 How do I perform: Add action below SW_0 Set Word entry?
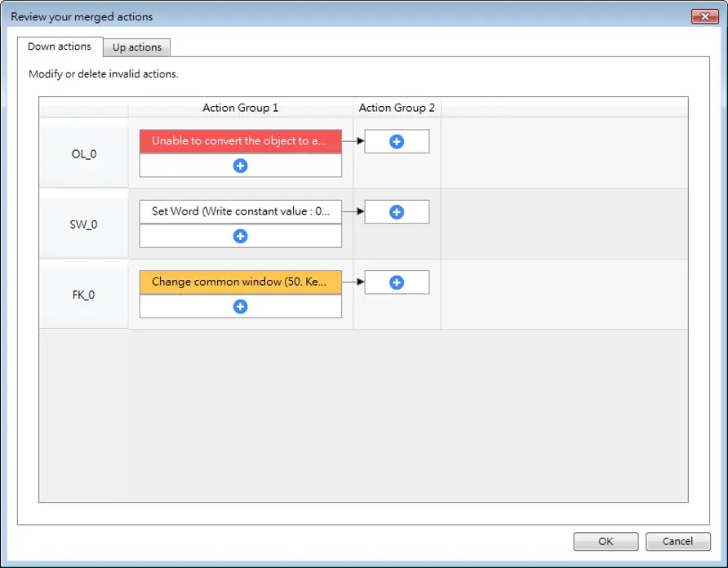tap(240, 236)
